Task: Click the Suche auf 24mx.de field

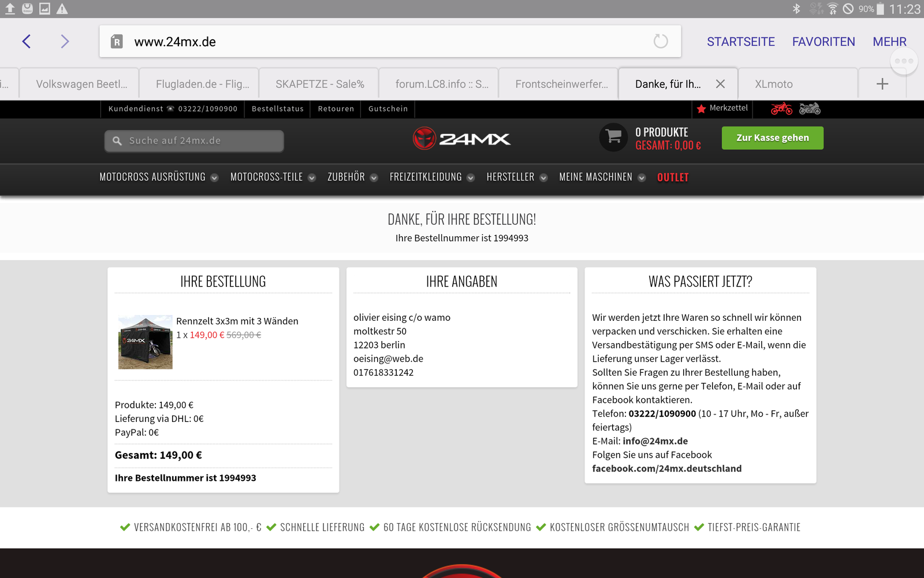Action: (194, 141)
